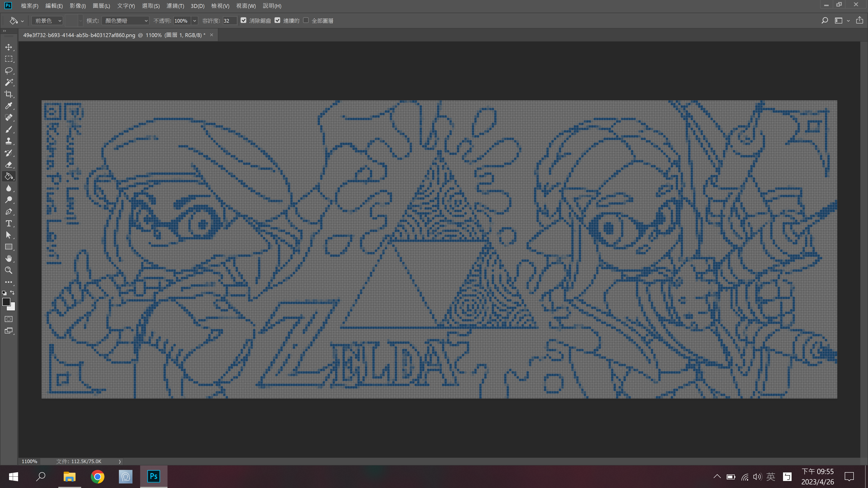Image resolution: width=868 pixels, height=488 pixels.
Task: Open the 說明(H) menu
Action: pos(272,6)
